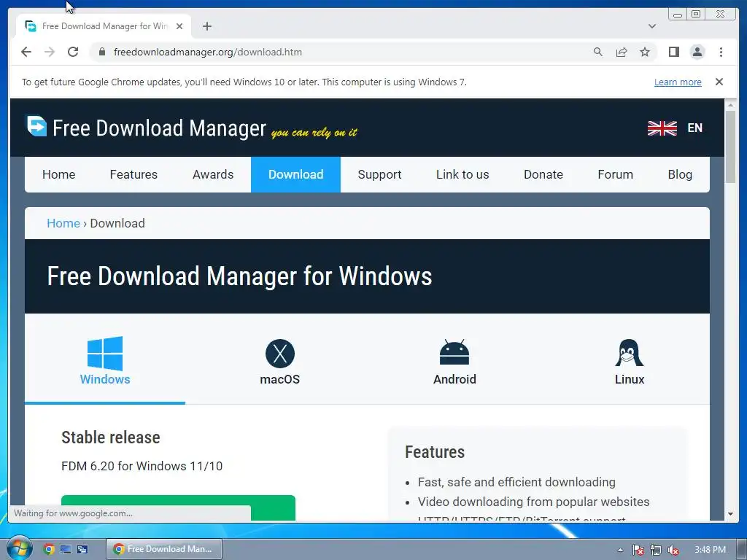Click the third quick launch taskbar icon
This screenshot has height=560, width=747.
coord(82,549)
